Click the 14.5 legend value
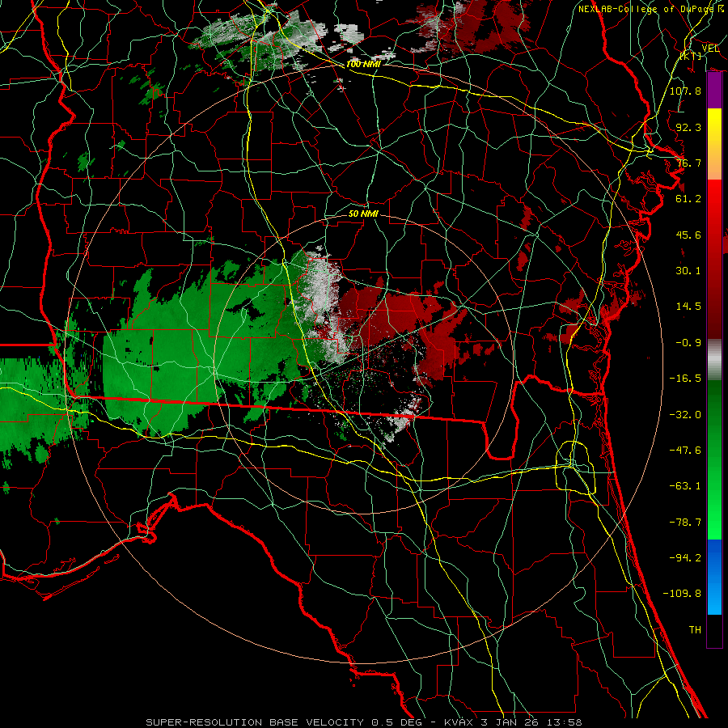728x728 pixels. (x=688, y=307)
